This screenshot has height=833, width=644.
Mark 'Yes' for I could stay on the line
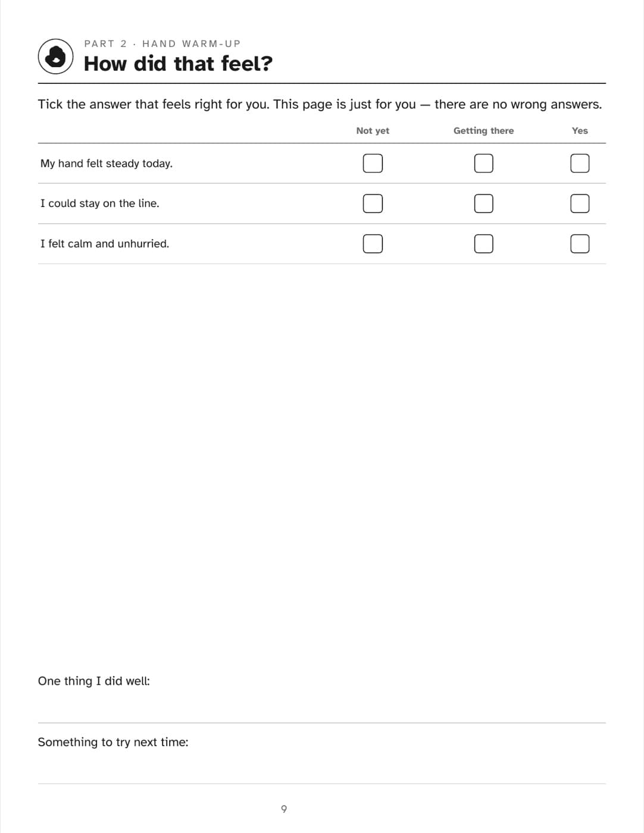pyautogui.click(x=580, y=203)
